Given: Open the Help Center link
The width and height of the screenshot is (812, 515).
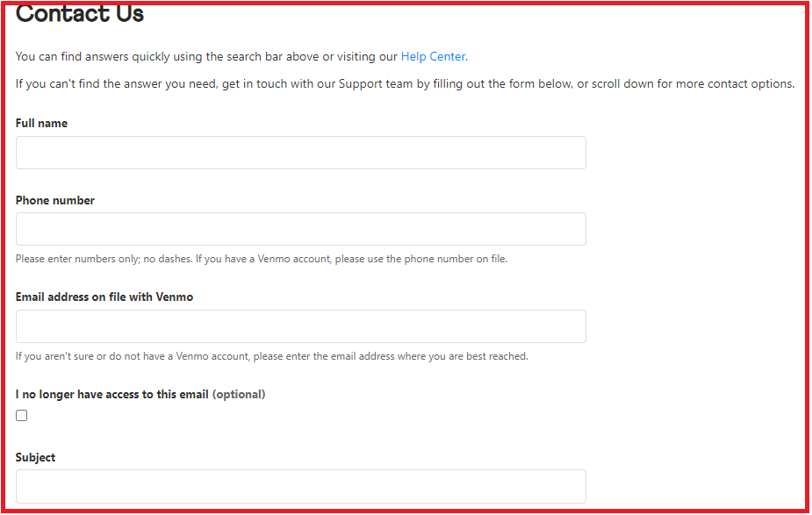Looking at the screenshot, I should click(x=434, y=56).
